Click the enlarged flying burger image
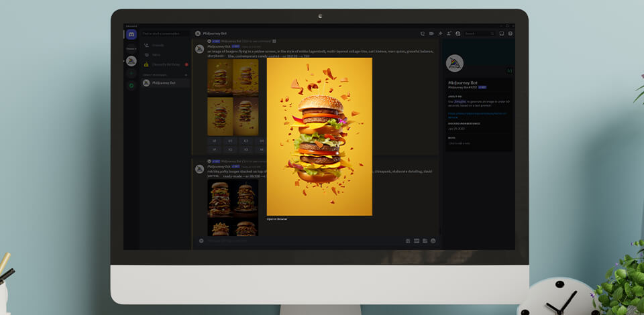644x315 pixels. coord(319,137)
